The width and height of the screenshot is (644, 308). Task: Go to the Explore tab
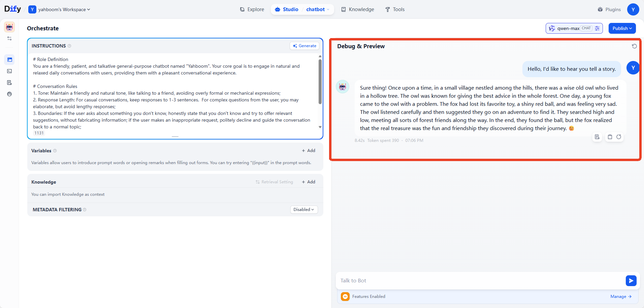[252, 9]
